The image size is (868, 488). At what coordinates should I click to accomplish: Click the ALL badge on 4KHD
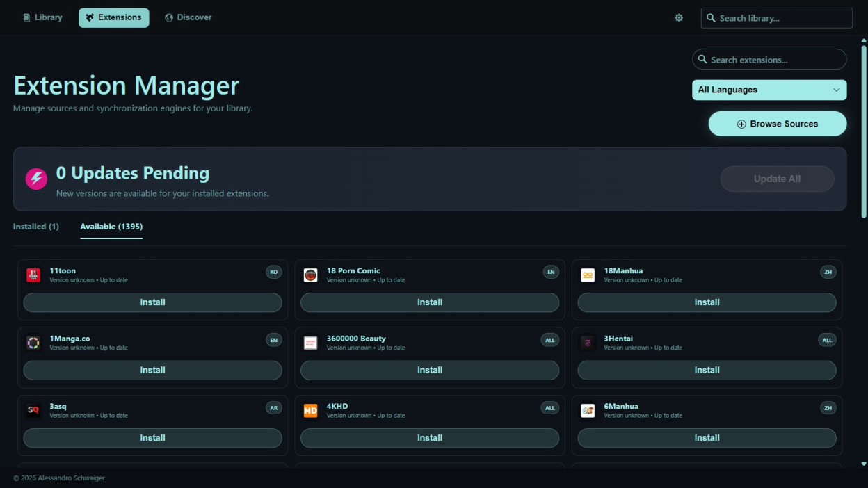(x=550, y=408)
